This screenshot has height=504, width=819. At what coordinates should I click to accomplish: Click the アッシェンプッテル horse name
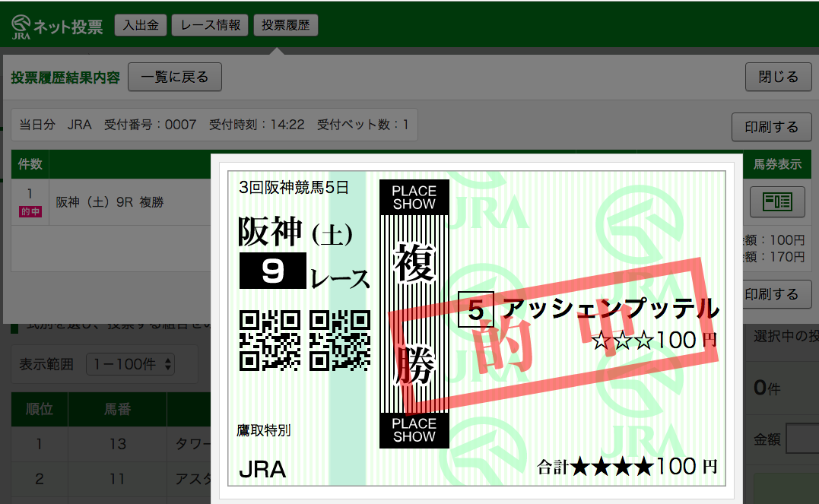coord(611,308)
